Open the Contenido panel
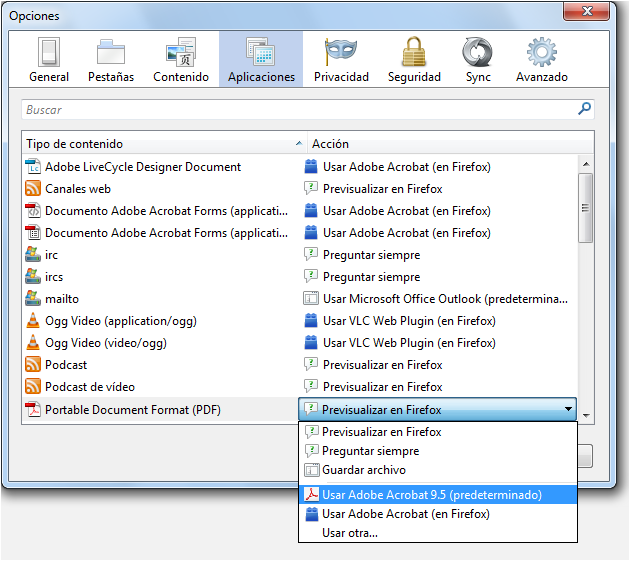The image size is (638, 562). (182, 60)
